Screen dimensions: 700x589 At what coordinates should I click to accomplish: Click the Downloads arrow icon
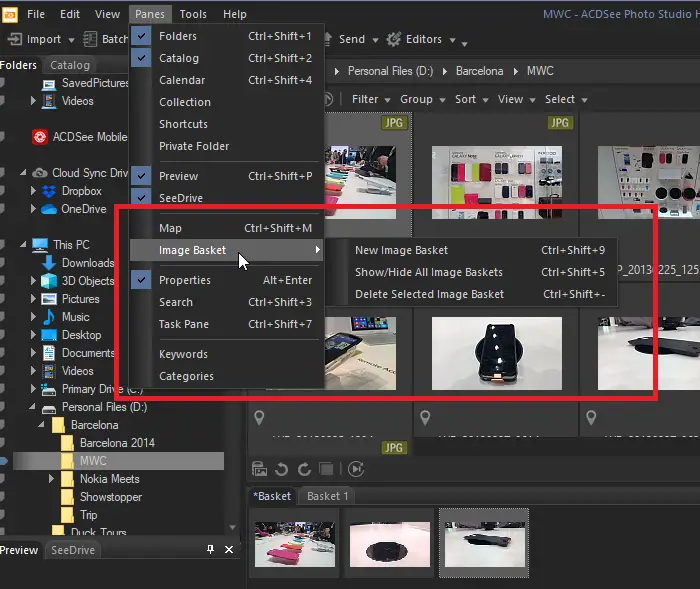[49, 263]
